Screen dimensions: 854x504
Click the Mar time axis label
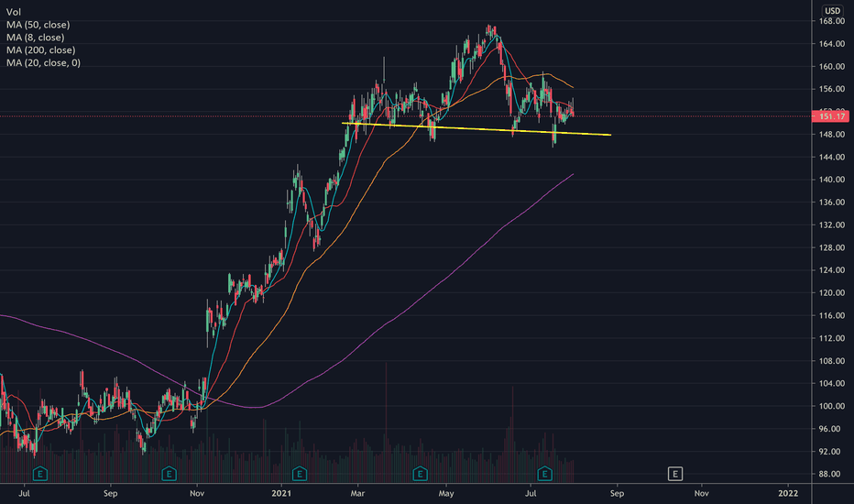pos(357,494)
